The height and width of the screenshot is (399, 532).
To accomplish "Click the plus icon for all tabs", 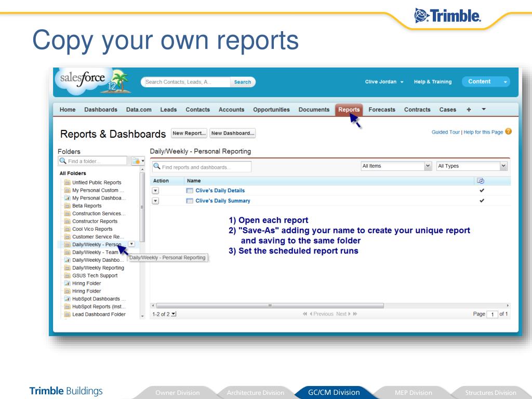I will tap(469, 110).
